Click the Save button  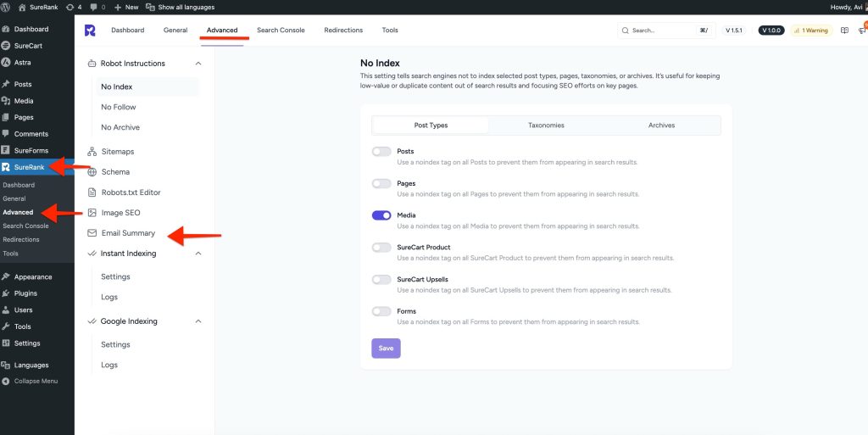pyautogui.click(x=386, y=349)
